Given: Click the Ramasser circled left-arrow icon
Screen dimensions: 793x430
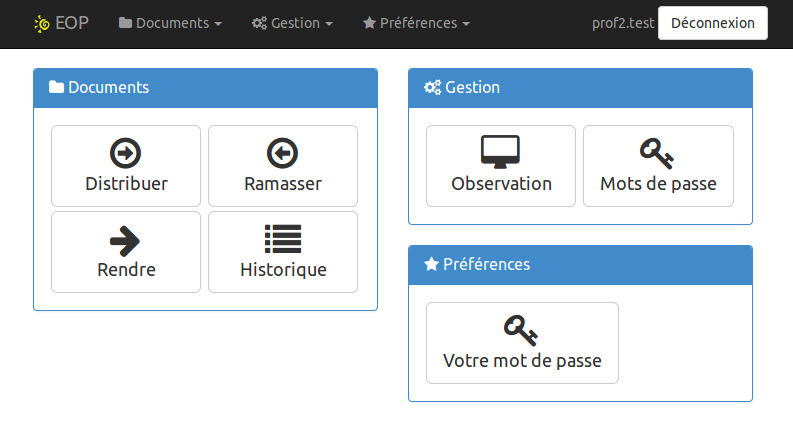Looking at the screenshot, I should (x=283, y=153).
